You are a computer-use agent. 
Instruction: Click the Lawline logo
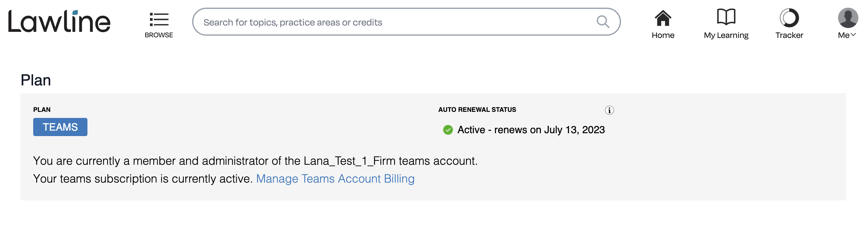(x=59, y=21)
